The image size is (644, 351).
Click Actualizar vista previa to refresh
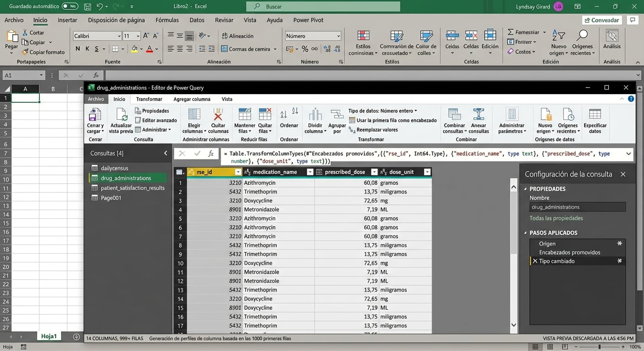(120, 120)
